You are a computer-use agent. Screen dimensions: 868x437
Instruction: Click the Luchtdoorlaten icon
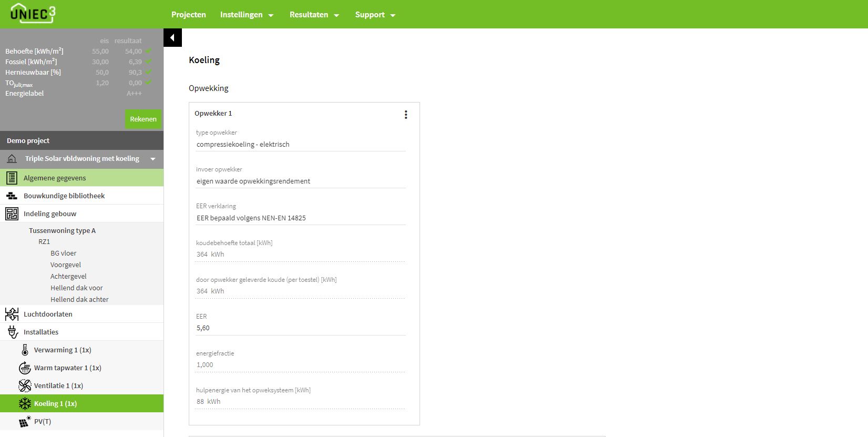click(12, 314)
